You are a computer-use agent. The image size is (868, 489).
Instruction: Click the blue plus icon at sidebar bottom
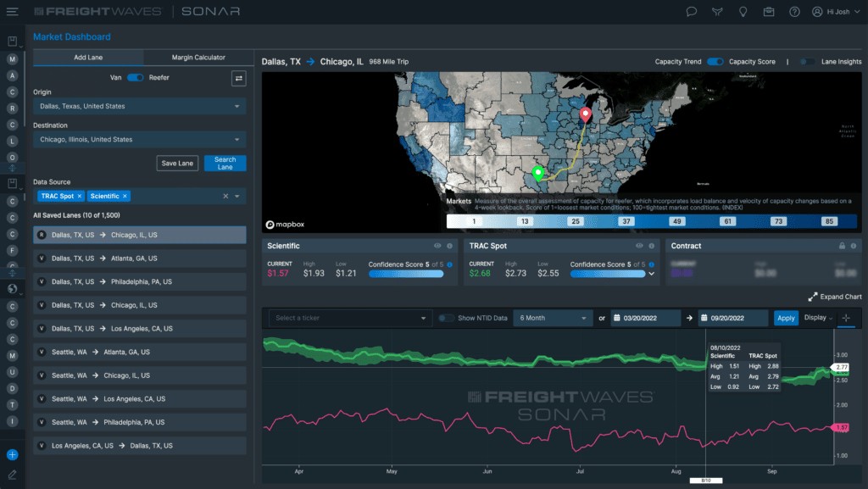[11, 456]
